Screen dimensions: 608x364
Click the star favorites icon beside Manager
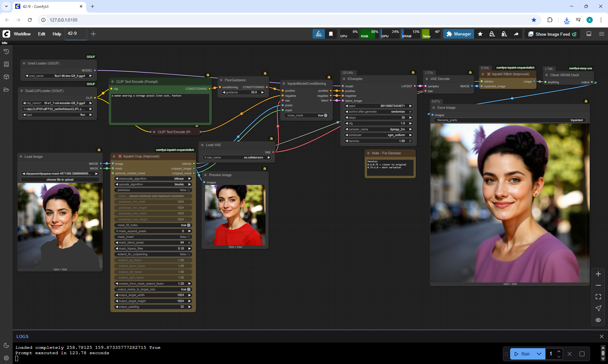click(x=480, y=34)
